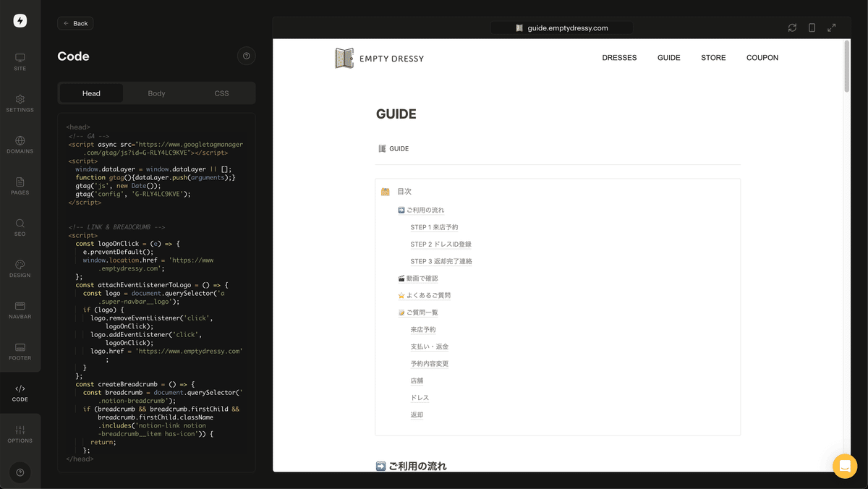Viewport: 868px width, 489px height.
Task: Click the Super lightning bolt logo
Action: point(20,21)
